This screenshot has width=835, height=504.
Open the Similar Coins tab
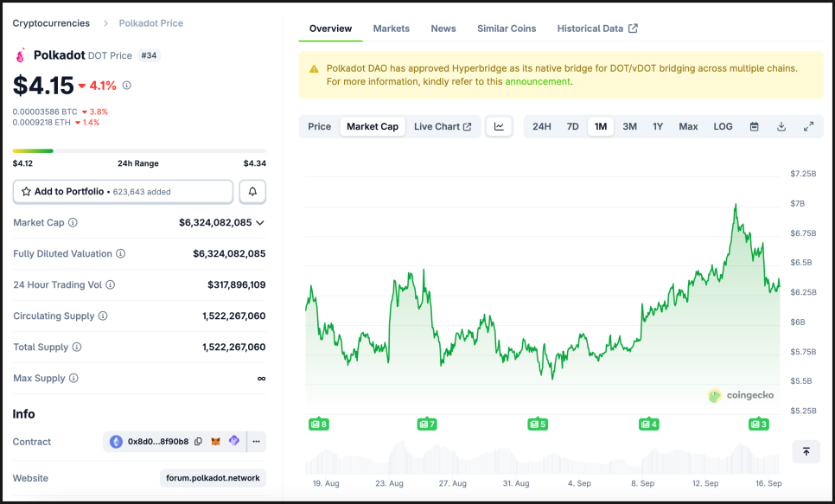[507, 29]
